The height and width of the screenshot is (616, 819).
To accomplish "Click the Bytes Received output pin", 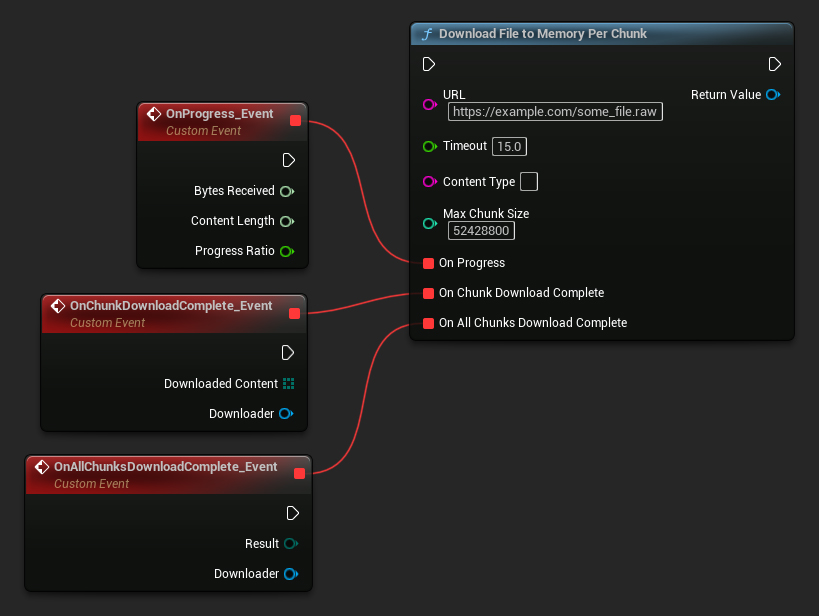I will point(288,190).
